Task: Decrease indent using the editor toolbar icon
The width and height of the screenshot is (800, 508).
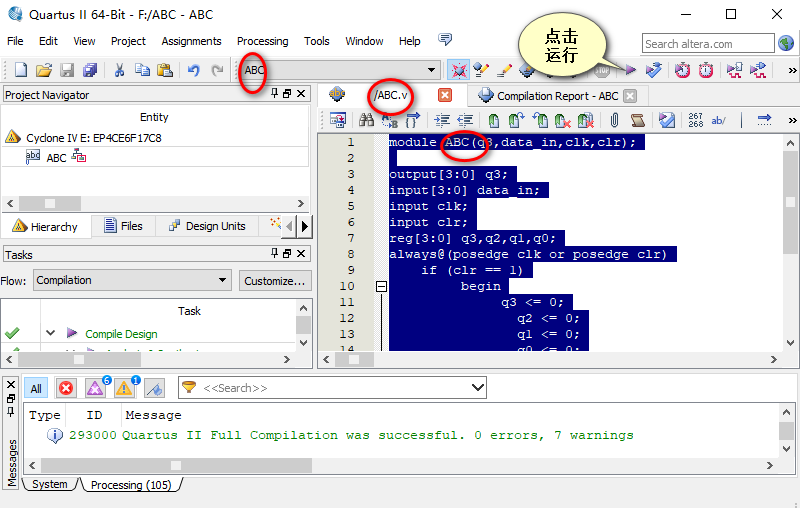Action: pos(465,120)
